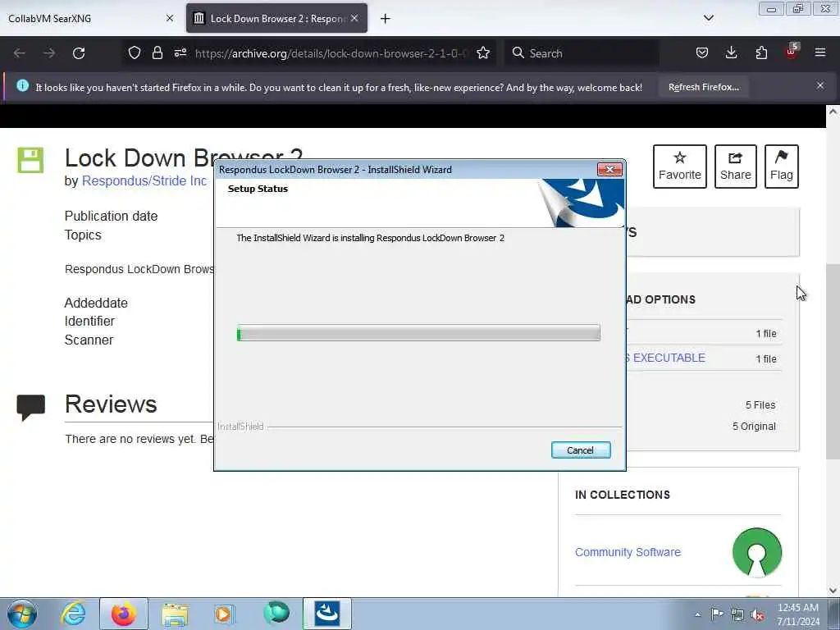This screenshot has width=840, height=630.
Task: Click the Reviews speech bubble icon
Action: [x=31, y=408]
